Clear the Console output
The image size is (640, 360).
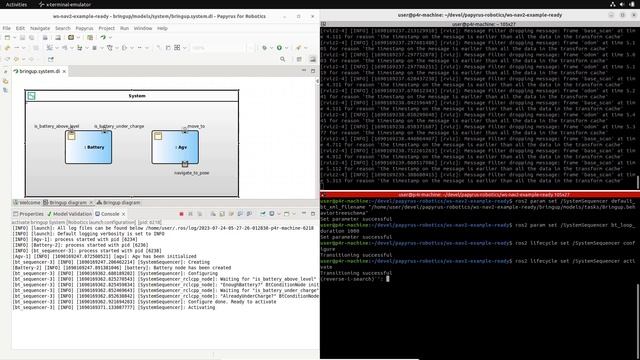tap(213, 214)
